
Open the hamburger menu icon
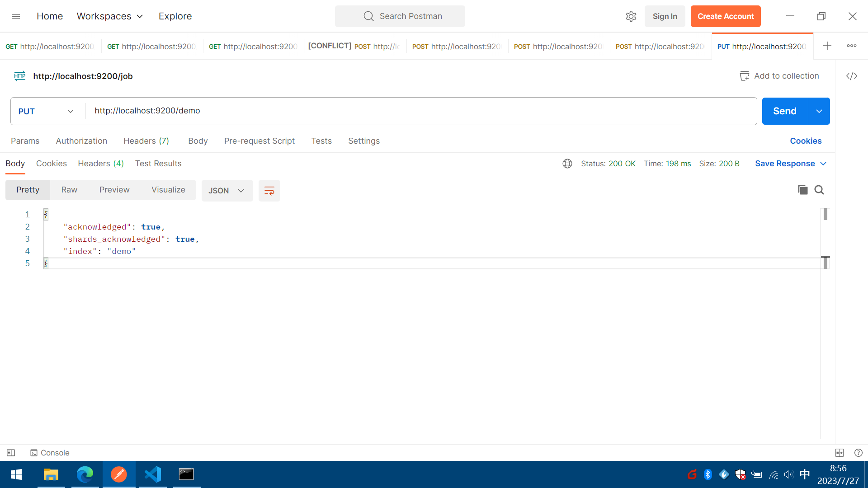point(16,16)
